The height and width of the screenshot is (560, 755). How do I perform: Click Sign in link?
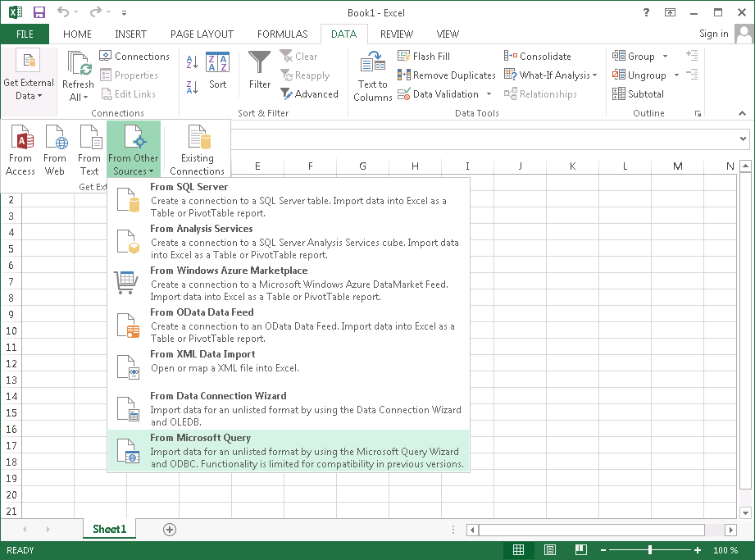click(713, 34)
